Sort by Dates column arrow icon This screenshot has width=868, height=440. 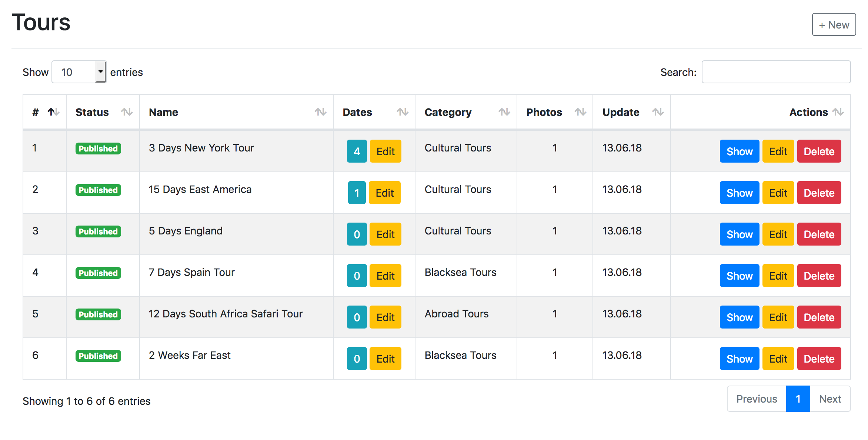pos(402,112)
